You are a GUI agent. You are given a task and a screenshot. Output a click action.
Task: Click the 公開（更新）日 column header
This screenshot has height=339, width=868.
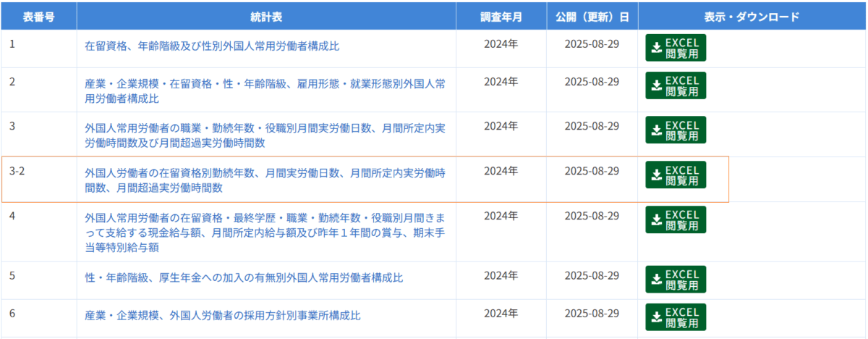tap(592, 16)
